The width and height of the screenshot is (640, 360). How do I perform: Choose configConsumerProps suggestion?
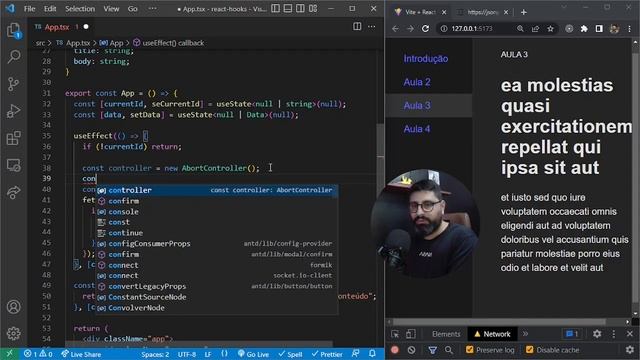click(217, 244)
